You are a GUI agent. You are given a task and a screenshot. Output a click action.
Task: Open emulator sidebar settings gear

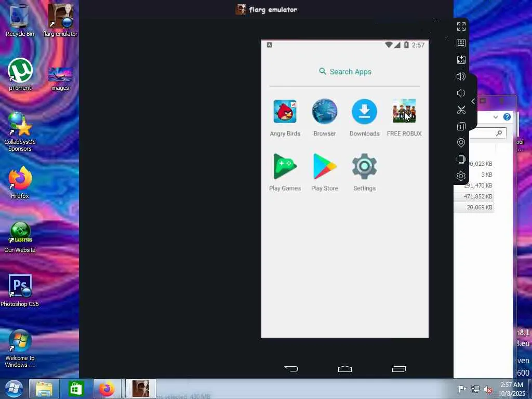tap(461, 176)
